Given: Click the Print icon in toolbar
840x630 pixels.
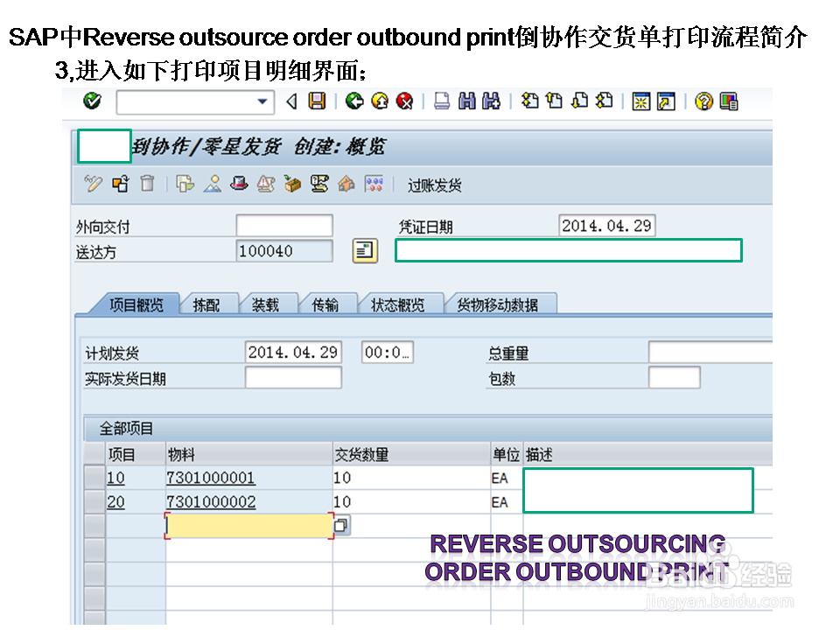Looking at the screenshot, I should 442,101.
